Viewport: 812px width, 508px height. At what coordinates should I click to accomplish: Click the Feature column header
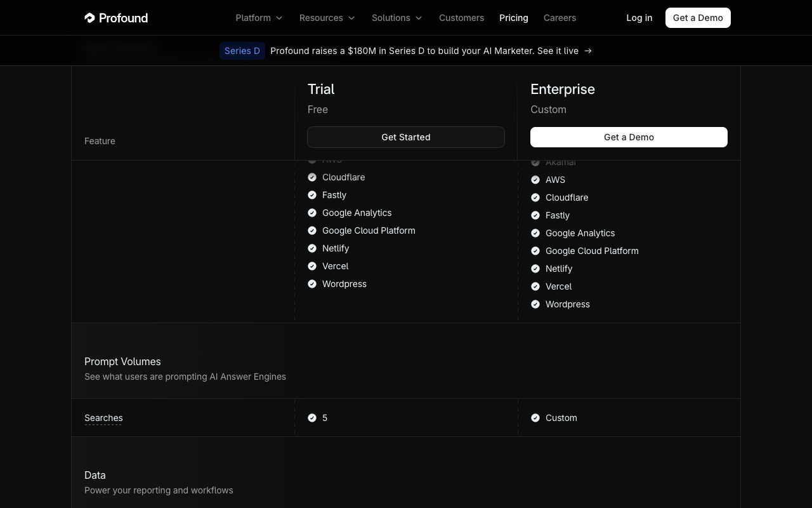pos(100,141)
